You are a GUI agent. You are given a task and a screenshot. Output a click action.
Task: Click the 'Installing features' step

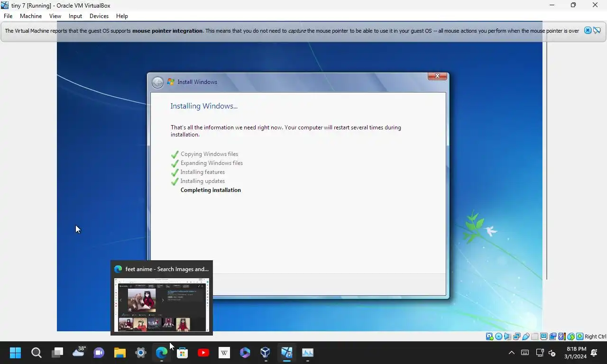(x=202, y=172)
